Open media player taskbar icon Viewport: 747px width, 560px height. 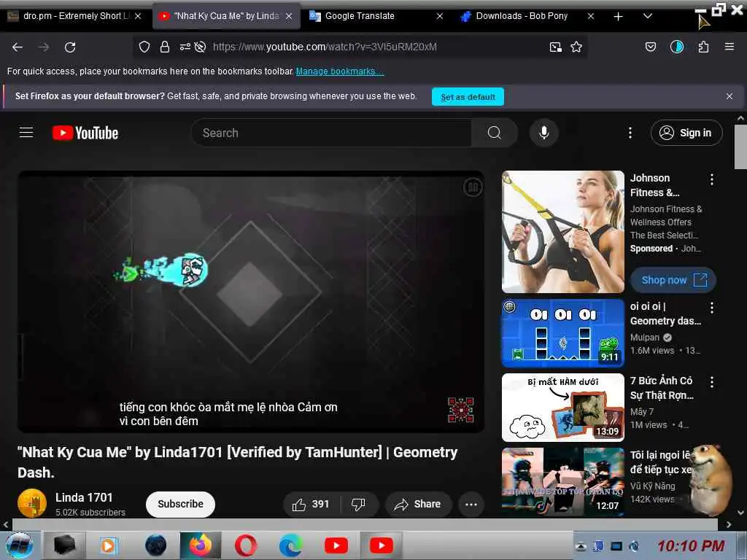point(108,545)
